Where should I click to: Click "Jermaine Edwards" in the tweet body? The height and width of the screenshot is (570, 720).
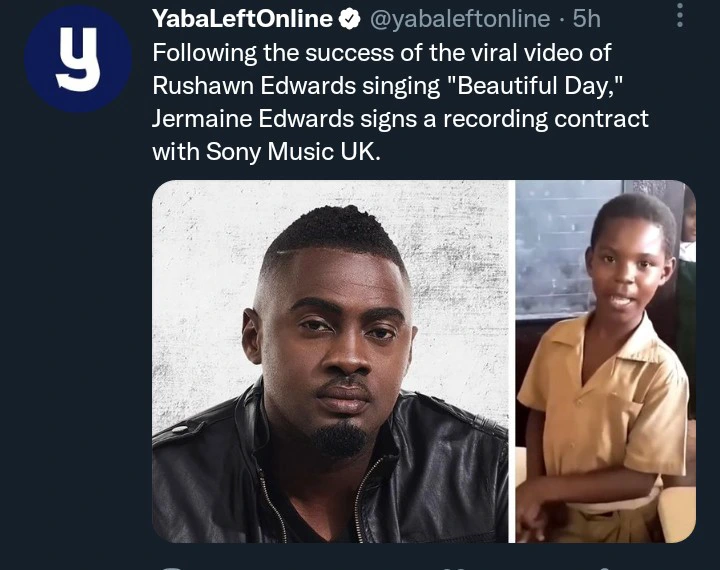pyautogui.click(x=253, y=119)
